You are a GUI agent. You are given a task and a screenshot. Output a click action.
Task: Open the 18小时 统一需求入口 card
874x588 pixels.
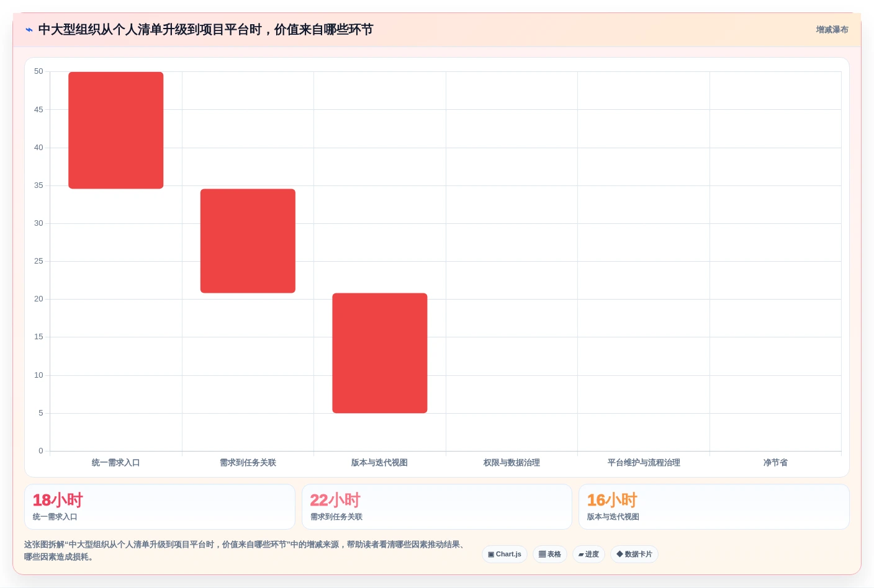click(x=160, y=507)
